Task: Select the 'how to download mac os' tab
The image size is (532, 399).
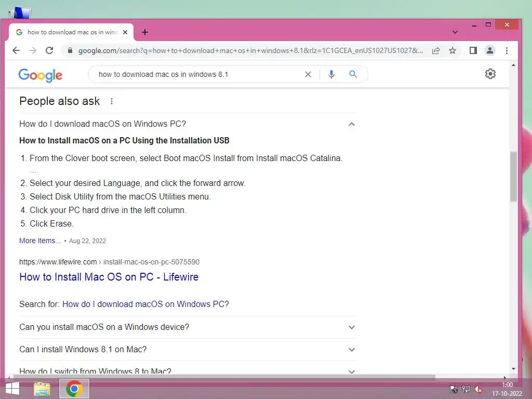Action: [x=71, y=32]
